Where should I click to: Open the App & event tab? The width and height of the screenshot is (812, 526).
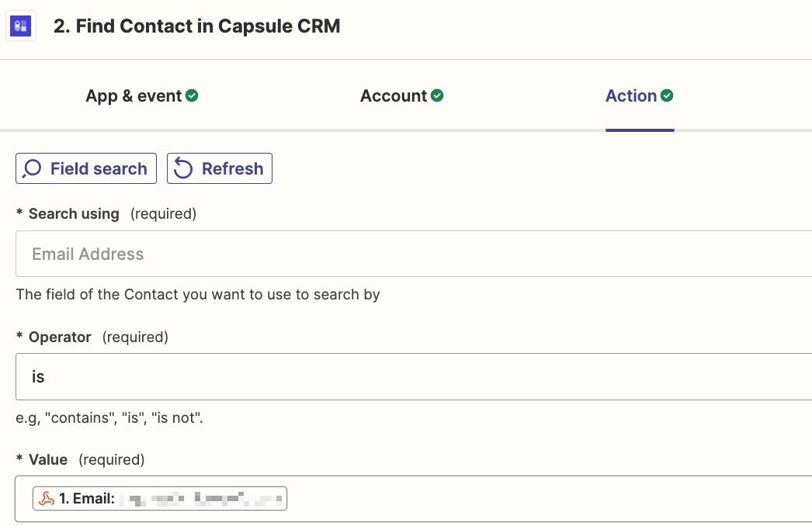pos(141,95)
